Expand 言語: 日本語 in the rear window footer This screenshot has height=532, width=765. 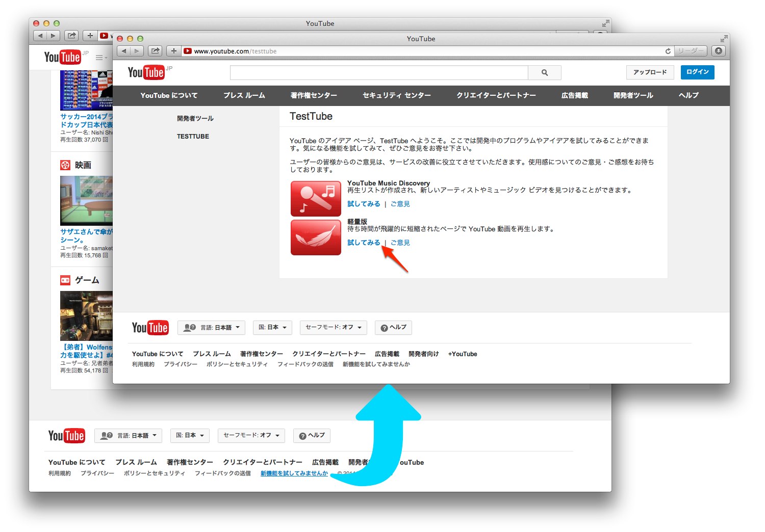point(128,436)
